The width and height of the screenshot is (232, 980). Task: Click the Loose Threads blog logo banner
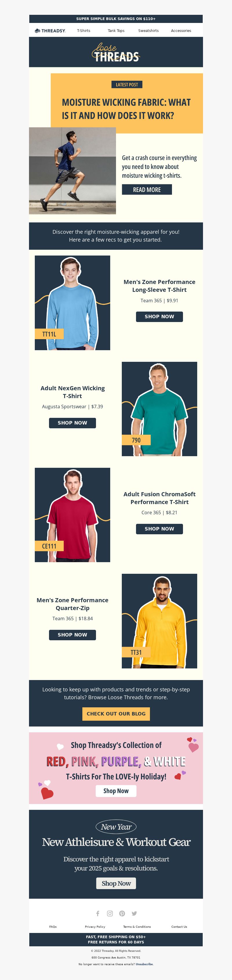[116, 52]
